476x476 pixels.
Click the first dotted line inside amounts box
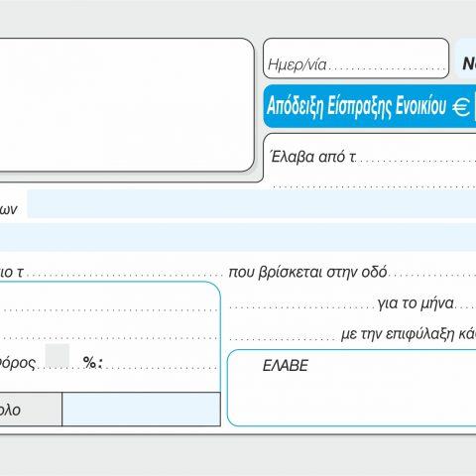click(x=109, y=310)
